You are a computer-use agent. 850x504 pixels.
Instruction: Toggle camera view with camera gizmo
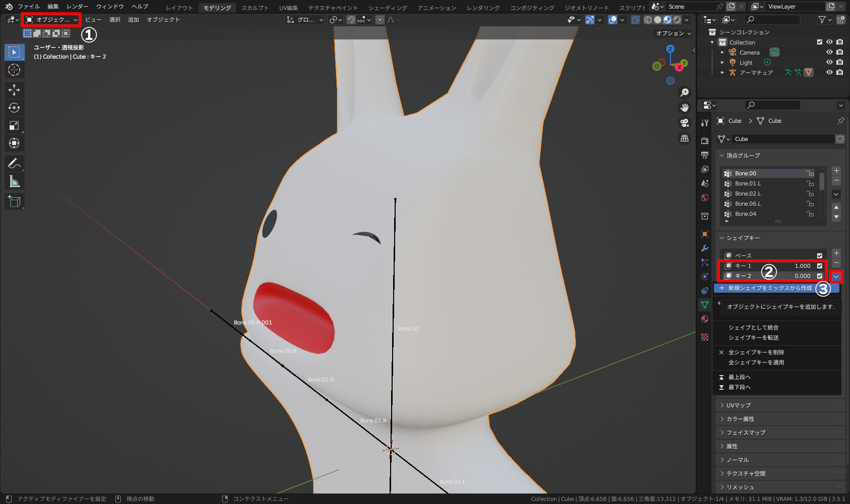pyautogui.click(x=685, y=123)
